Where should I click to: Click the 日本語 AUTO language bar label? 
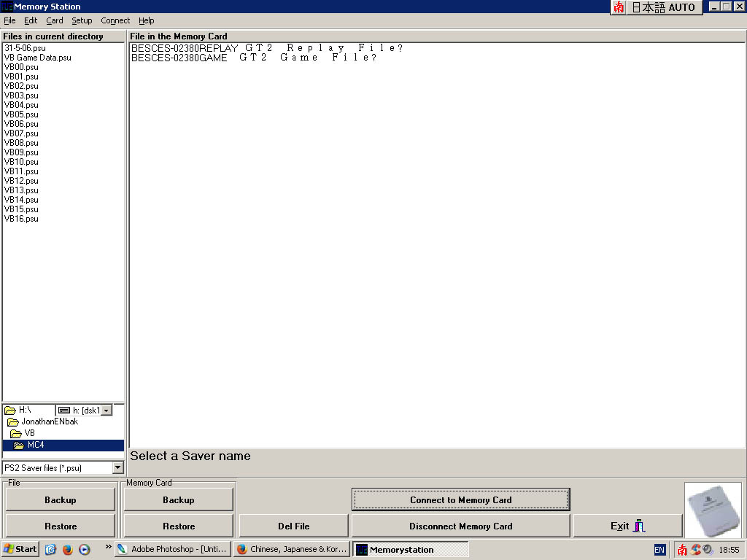663,7
